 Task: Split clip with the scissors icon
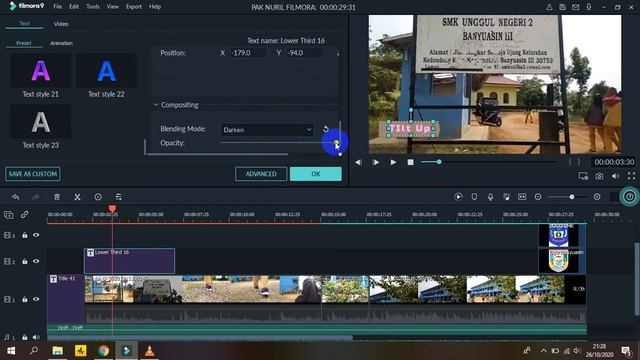point(77,197)
